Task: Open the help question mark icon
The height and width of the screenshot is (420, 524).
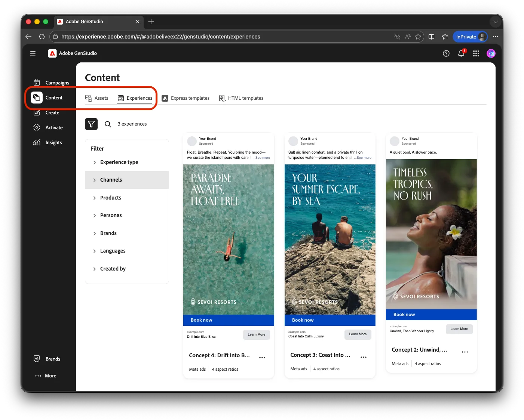Action: pyautogui.click(x=446, y=53)
